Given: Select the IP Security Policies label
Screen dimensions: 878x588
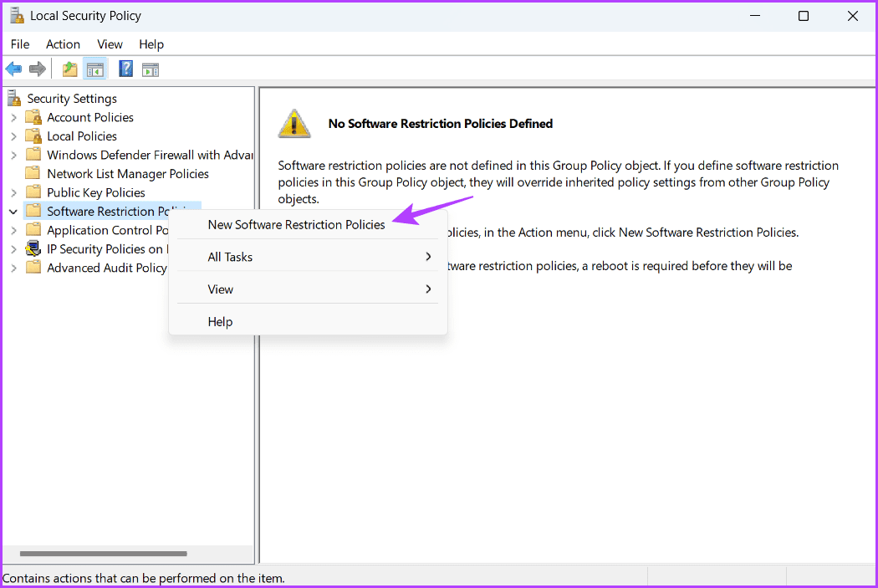Looking at the screenshot, I should tap(108, 248).
